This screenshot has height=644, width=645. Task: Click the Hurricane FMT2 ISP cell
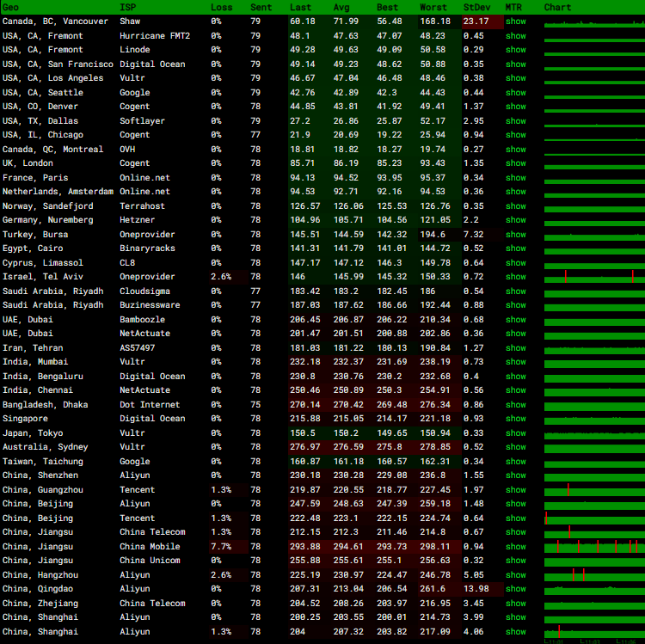pos(155,36)
